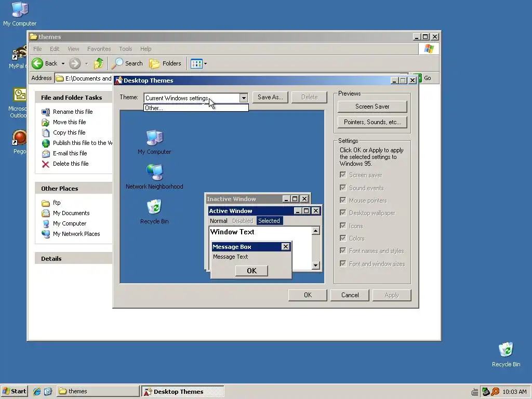Click the Forward arrow icon in themes toolbar

75,63
